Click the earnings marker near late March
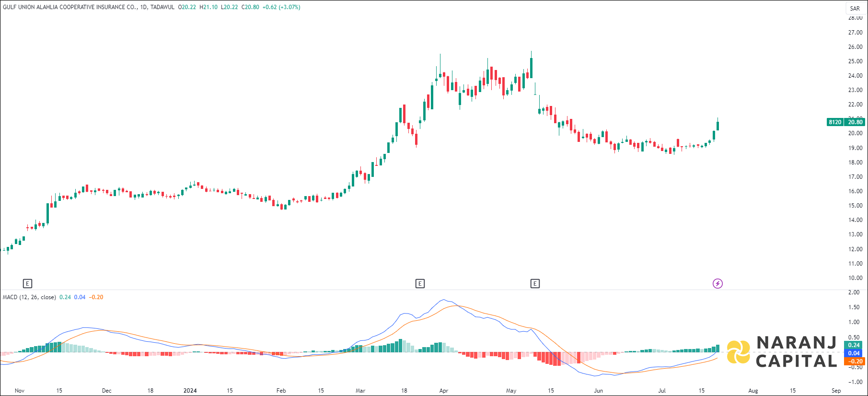This screenshot has height=396, width=868. (x=420, y=284)
